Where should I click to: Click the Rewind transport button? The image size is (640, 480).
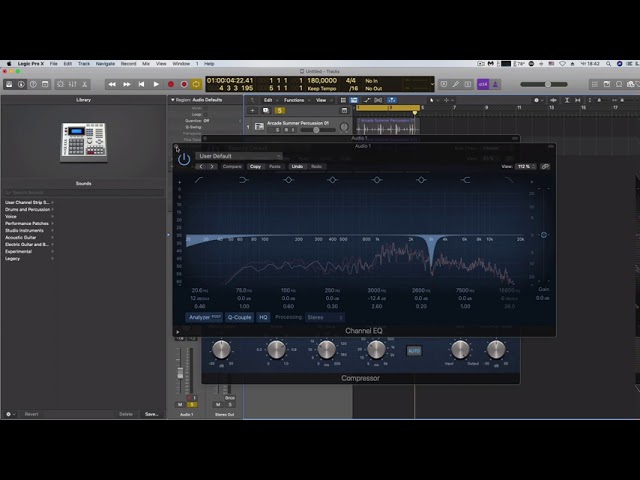(x=112, y=84)
